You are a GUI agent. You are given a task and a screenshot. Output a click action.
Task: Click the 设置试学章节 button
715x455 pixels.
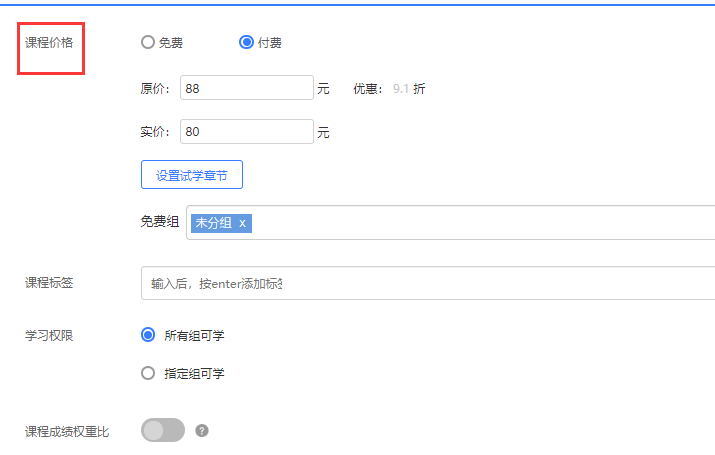[192, 175]
